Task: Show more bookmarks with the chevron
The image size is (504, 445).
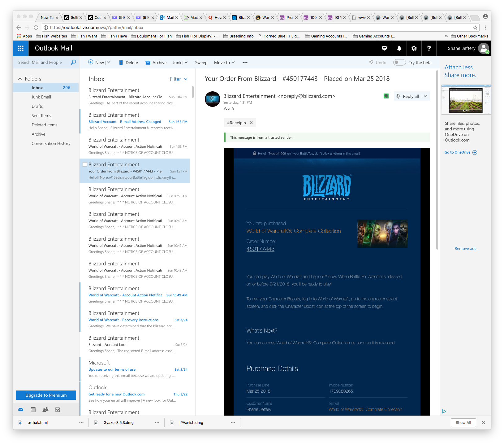Action: pyautogui.click(x=446, y=36)
